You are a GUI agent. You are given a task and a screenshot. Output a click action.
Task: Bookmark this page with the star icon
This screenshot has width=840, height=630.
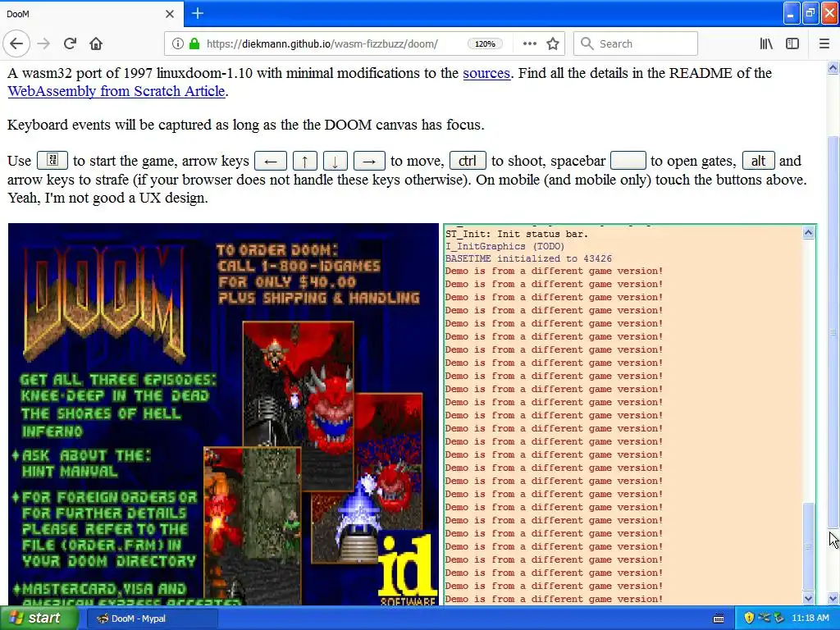coord(553,43)
